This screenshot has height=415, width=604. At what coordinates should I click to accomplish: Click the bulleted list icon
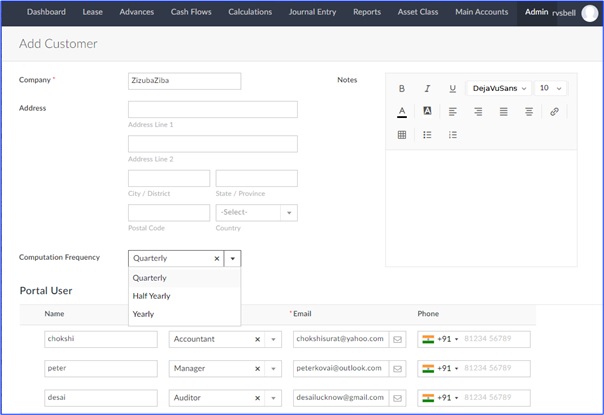[x=427, y=135]
